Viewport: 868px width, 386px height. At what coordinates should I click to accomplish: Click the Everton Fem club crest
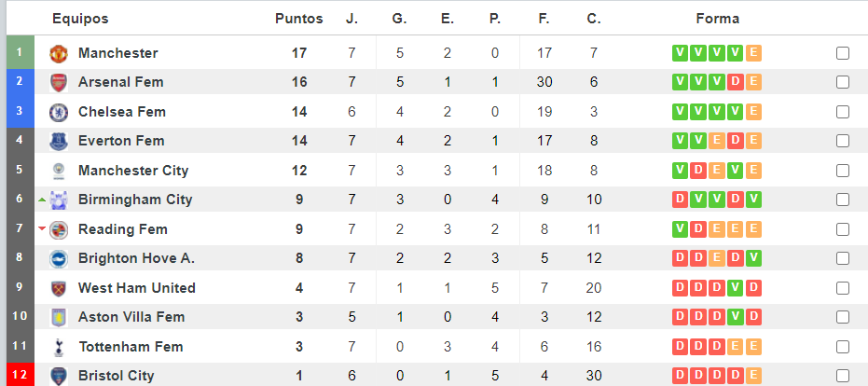click(x=59, y=142)
